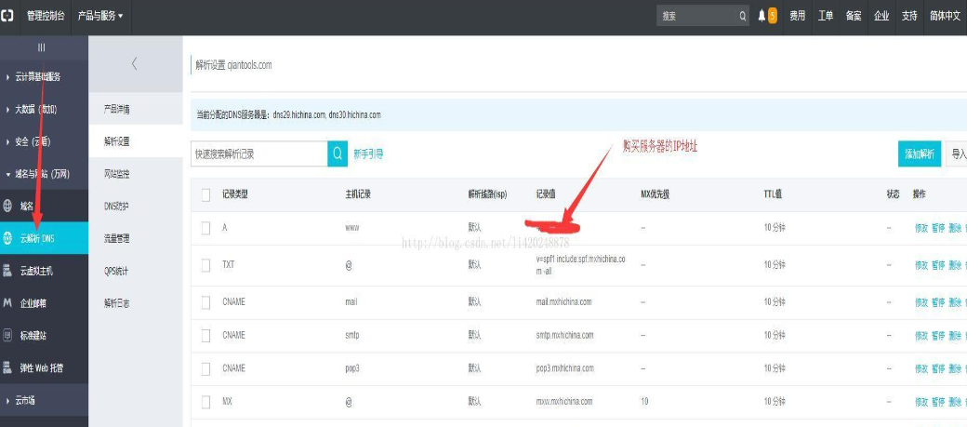Viewport: 980px width, 427px height.
Task: Click the 标准建站 sidebar icon
Action: pyautogui.click(x=7, y=336)
